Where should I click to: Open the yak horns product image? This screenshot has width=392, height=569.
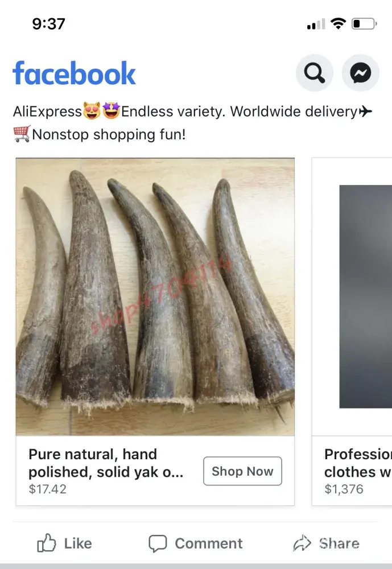[155, 296]
